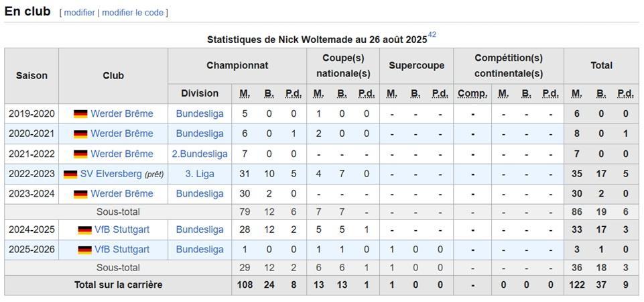Click the 'M.' abbreviation under Championnat

[245, 94]
